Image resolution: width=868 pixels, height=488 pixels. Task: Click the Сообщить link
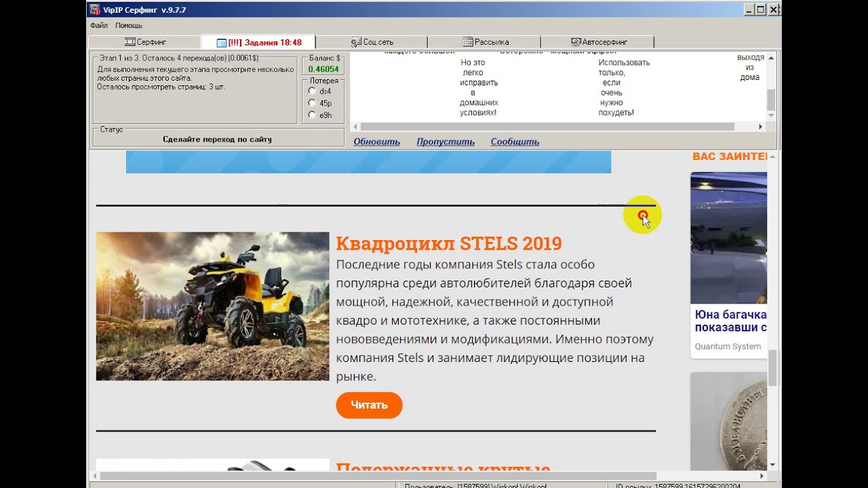click(x=515, y=142)
